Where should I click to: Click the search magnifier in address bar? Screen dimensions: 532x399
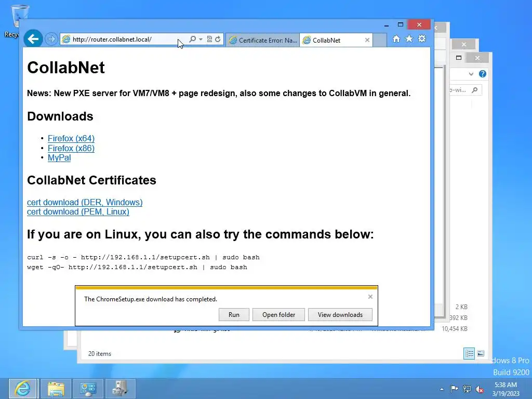point(192,39)
